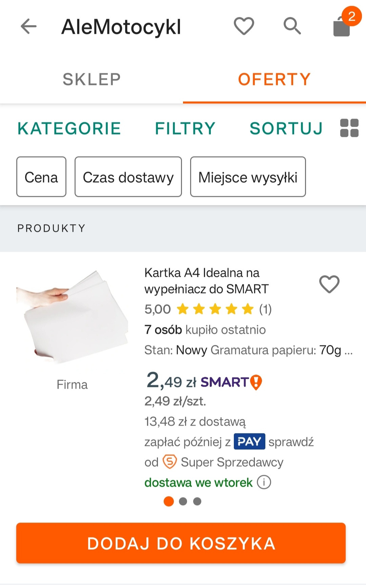Tap the Super Sprzedawcy badge icon

pyautogui.click(x=170, y=462)
